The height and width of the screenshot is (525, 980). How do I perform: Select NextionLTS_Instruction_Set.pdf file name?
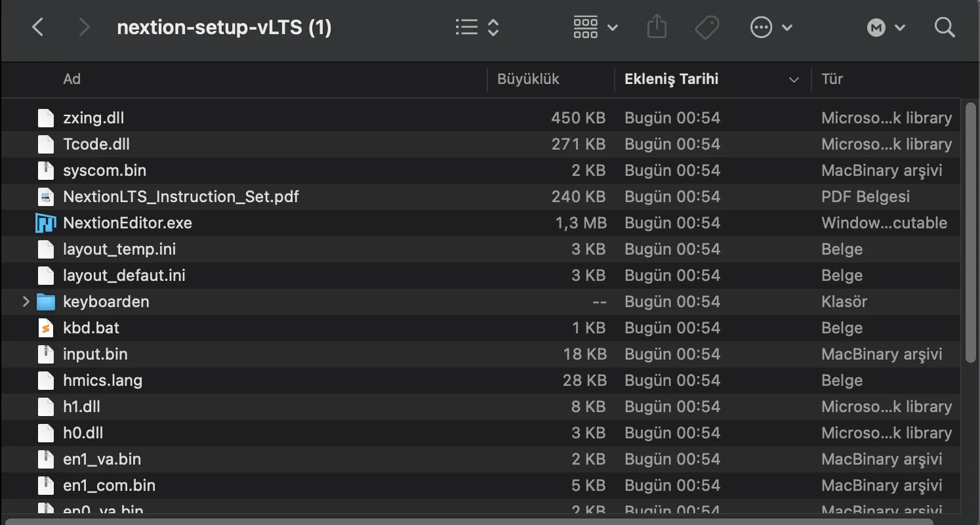click(x=181, y=197)
